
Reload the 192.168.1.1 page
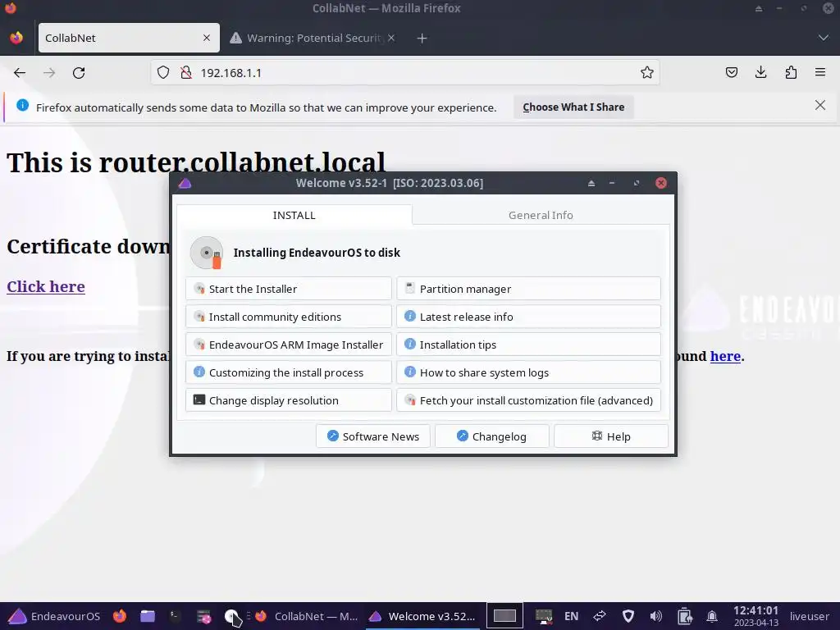coord(79,73)
